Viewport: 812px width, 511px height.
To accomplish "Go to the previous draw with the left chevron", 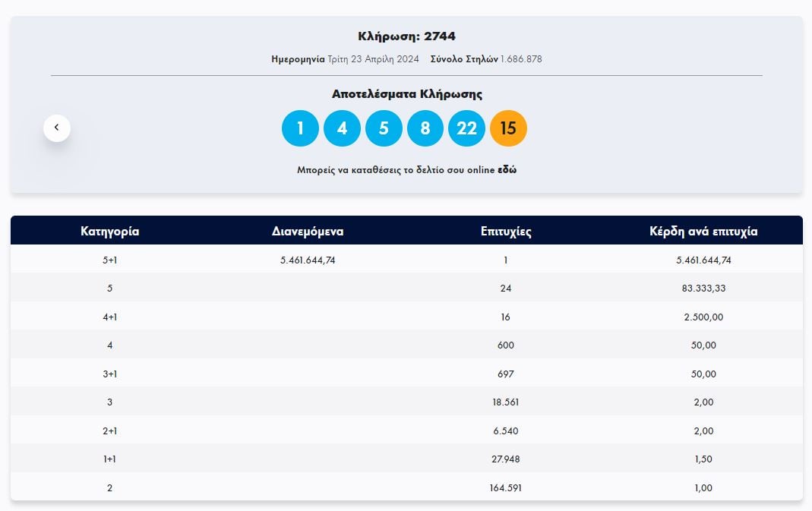I will tap(57, 128).
